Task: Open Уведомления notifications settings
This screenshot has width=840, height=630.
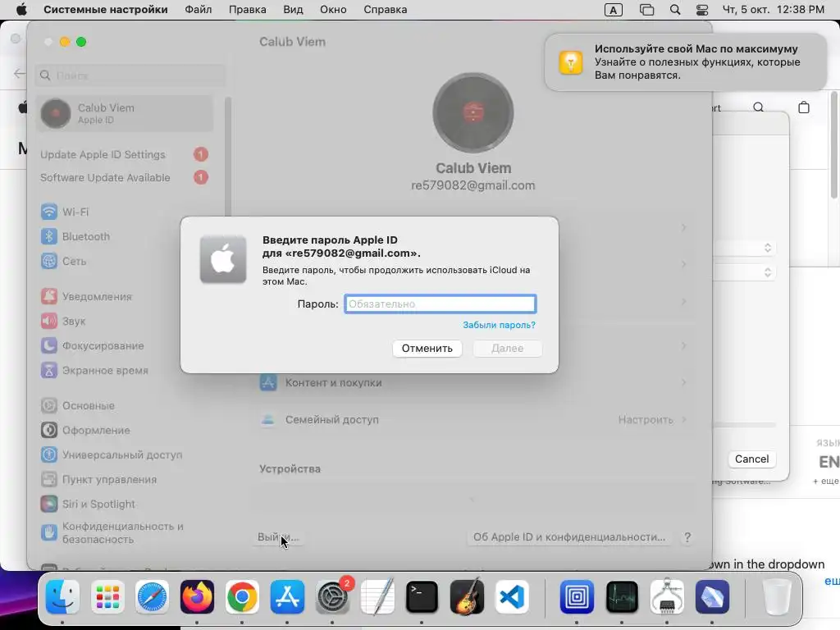Action: pyautogui.click(x=86, y=296)
